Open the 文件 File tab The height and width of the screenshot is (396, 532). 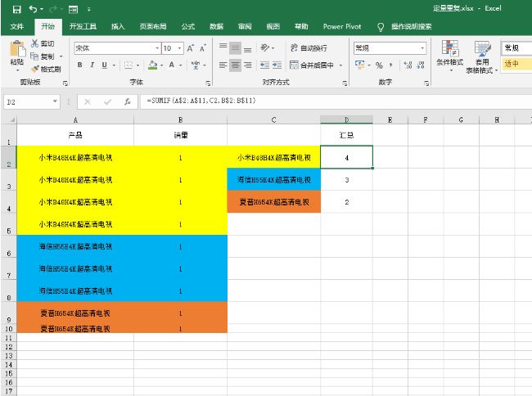pyautogui.click(x=16, y=26)
